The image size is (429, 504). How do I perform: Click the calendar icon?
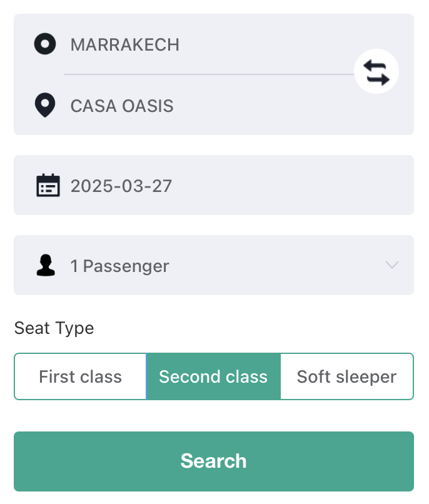point(48,186)
